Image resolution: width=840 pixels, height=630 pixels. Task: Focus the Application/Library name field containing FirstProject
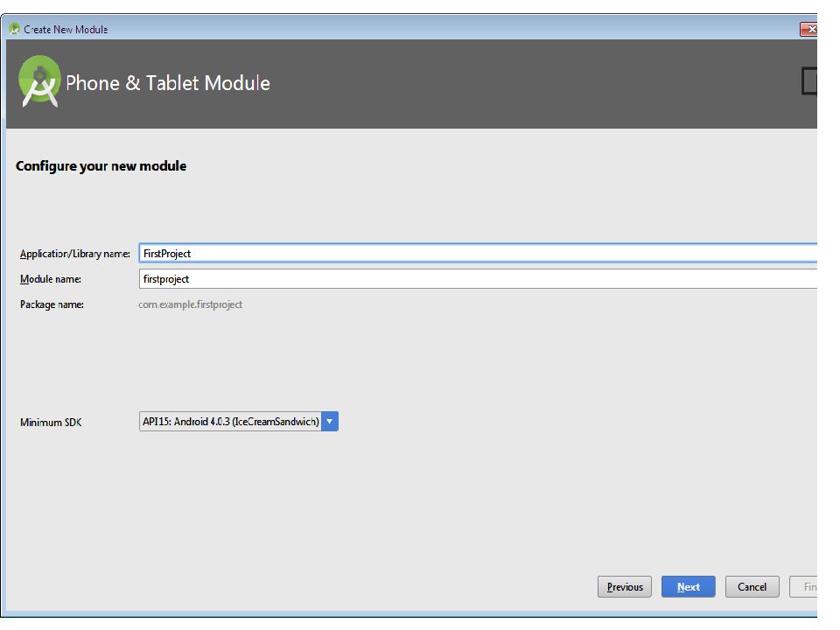coord(478,253)
